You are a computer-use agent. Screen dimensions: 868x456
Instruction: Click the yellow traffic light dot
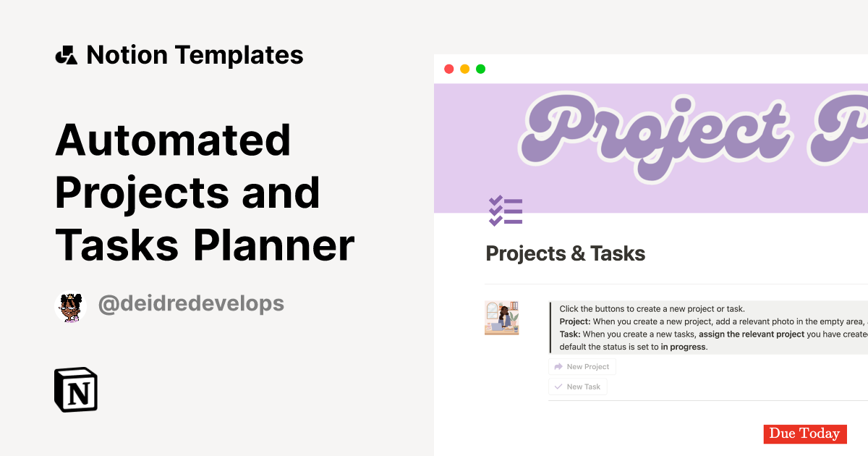point(464,68)
